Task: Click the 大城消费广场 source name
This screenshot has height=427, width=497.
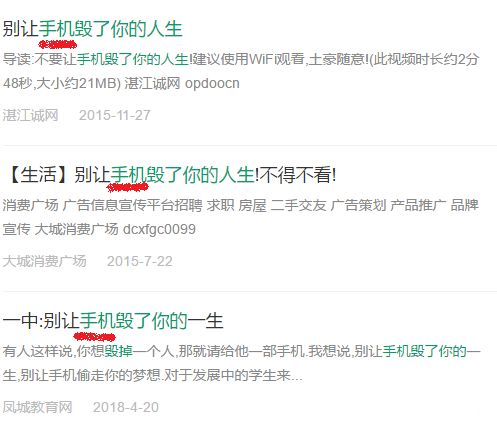Action: [x=45, y=261]
